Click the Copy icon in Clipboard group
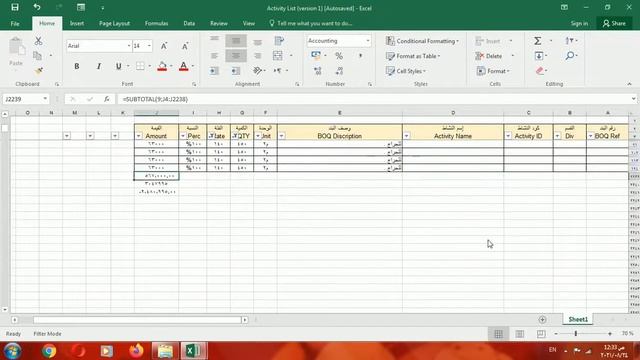Image resolution: width=640 pixels, height=360 pixels. (38, 56)
